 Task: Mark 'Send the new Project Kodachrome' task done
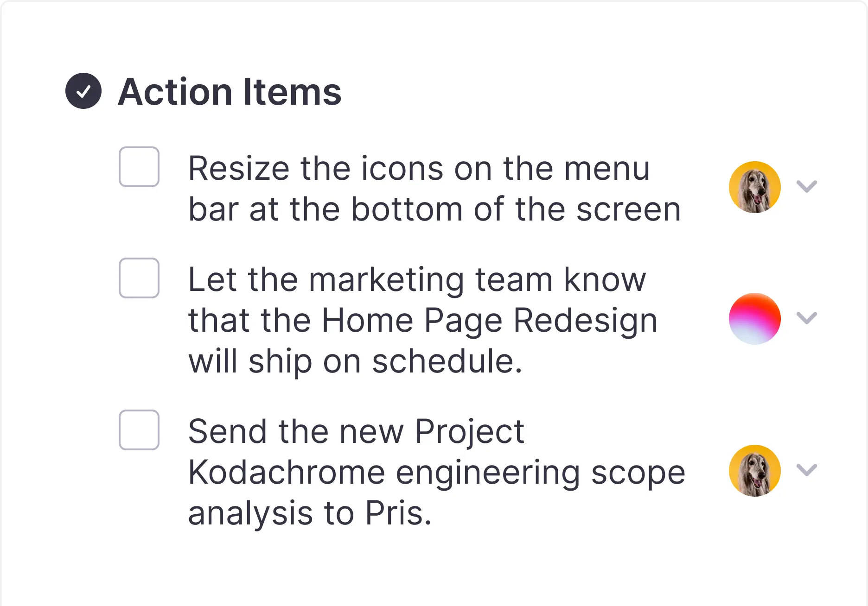139,430
